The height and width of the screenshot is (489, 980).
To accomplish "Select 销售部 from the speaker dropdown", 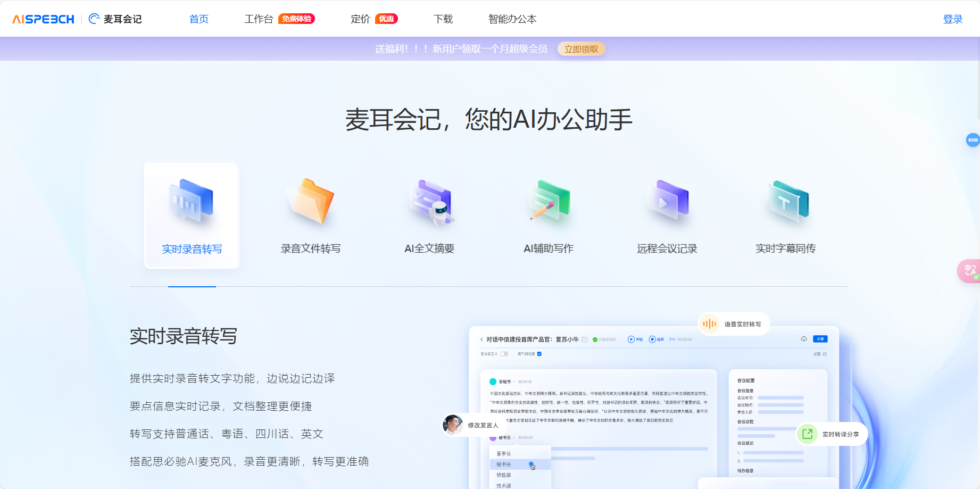I will (504, 475).
